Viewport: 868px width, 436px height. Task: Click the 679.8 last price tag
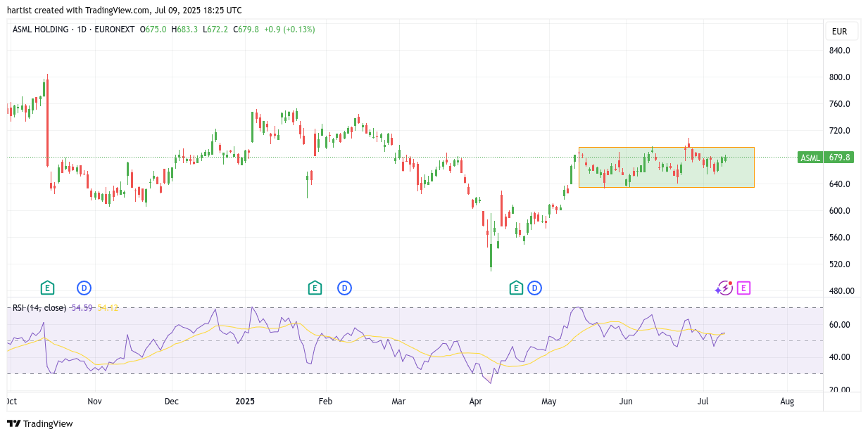pyautogui.click(x=840, y=158)
